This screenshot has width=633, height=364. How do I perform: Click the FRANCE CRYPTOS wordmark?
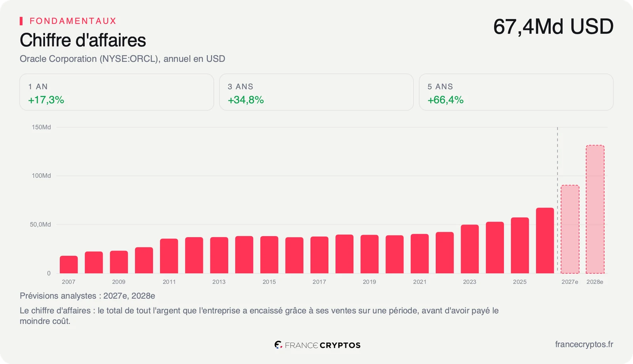click(x=322, y=345)
